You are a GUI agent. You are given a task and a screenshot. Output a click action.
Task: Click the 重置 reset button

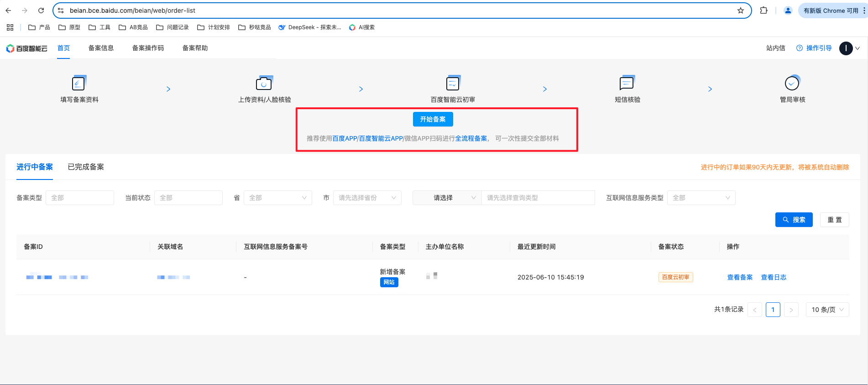click(x=835, y=220)
